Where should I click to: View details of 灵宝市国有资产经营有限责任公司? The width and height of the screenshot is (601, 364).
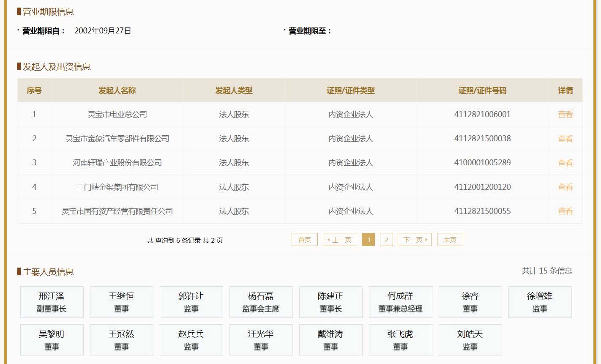[x=565, y=211]
